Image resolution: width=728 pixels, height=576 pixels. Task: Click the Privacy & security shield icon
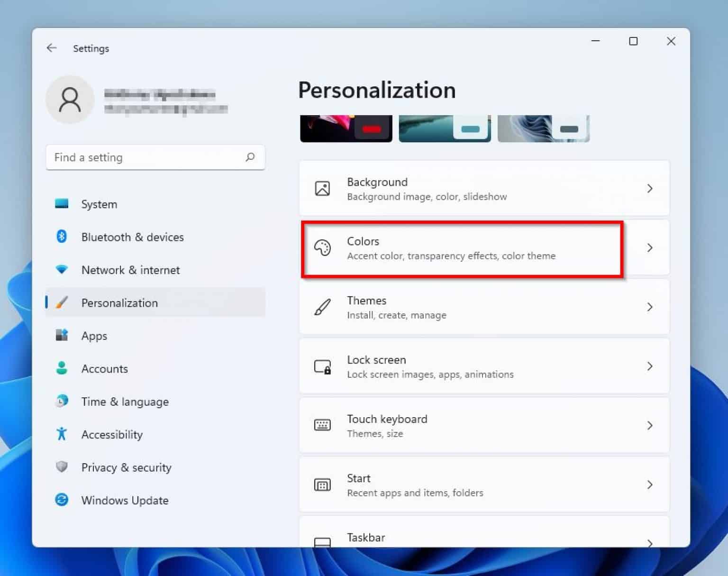click(62, 467)
